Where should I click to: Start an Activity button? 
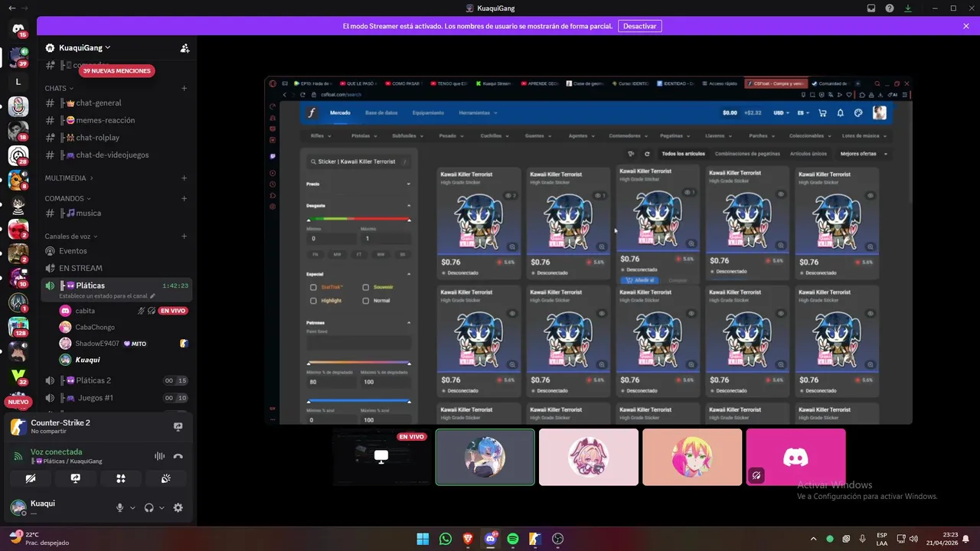(x=120, y=478)
